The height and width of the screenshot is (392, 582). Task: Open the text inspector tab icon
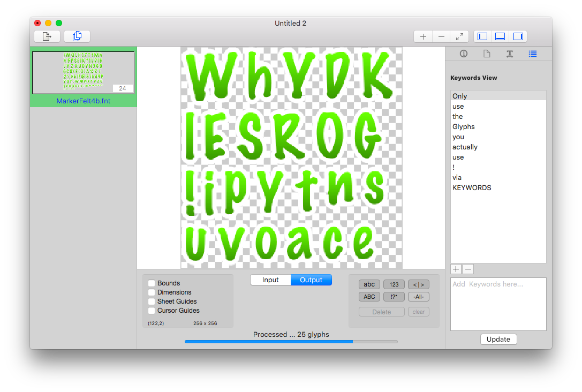pyautogui.click(x=510, y=54)
